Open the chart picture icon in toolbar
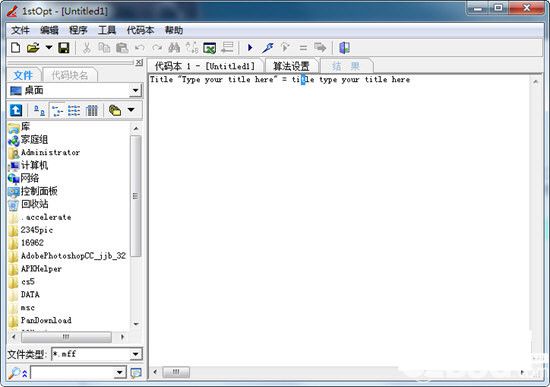 pos(209,48)
